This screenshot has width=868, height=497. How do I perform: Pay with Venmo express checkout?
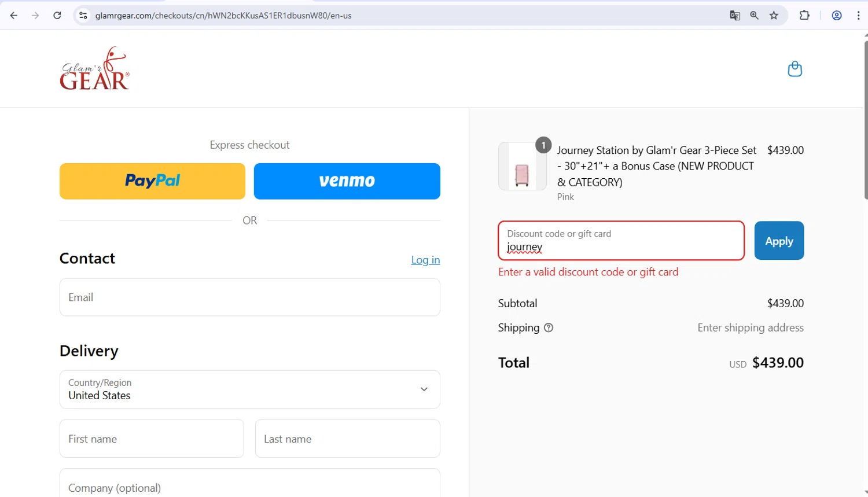click(347, 181)
